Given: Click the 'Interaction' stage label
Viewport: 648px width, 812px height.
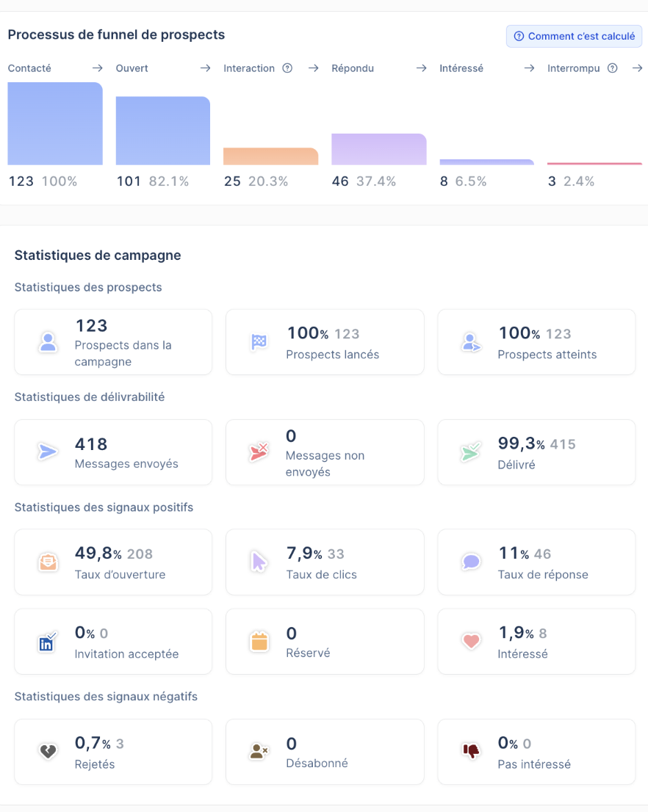Looking at the screenshot, I should point(249,68).
